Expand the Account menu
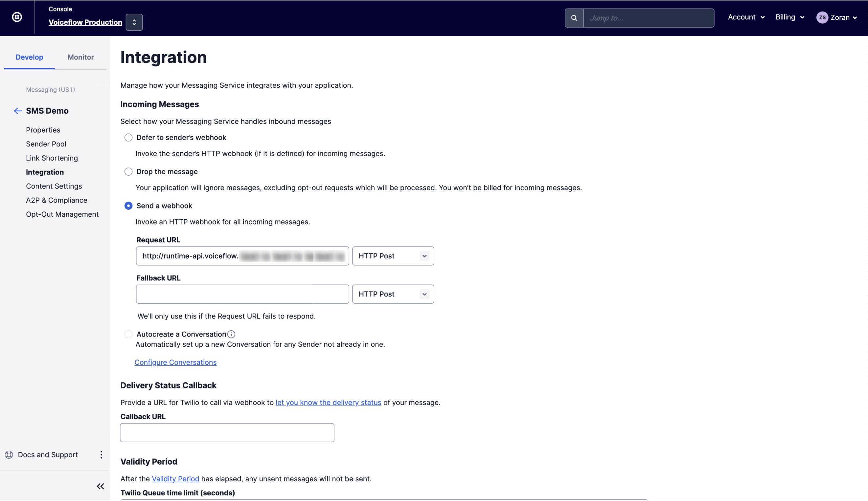Image resolution: width=868 pixels, height=501 pixels. coord(746,17)
